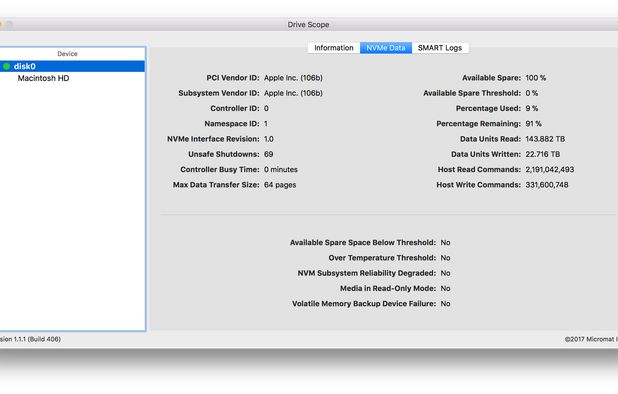Click the Drive Scope window title
Image resolution: width=618 pixels, height=394 pixels.
click(x=308, y=24)
